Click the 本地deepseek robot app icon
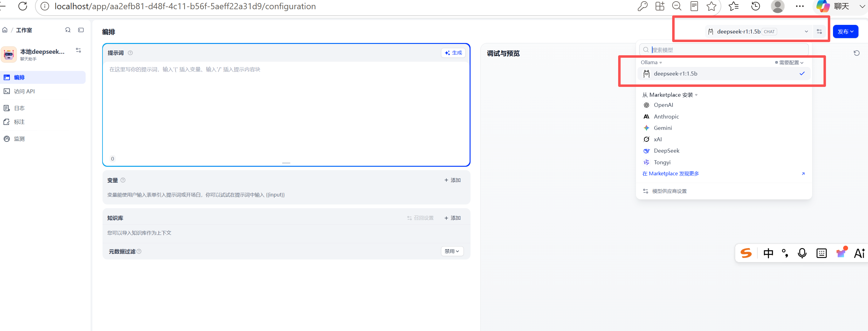Image resolution: width=868 pixels, height=331 pixels. pyautogui.click(x=9, y=54)
